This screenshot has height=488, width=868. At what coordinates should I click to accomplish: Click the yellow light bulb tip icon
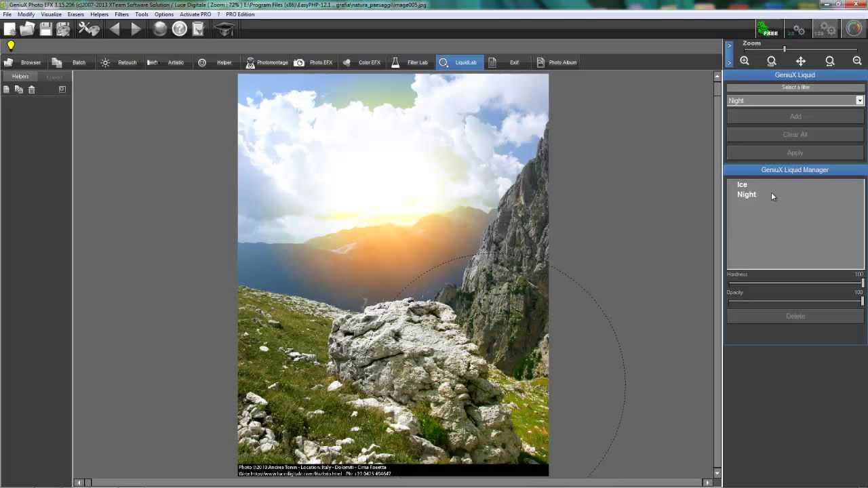11,46
